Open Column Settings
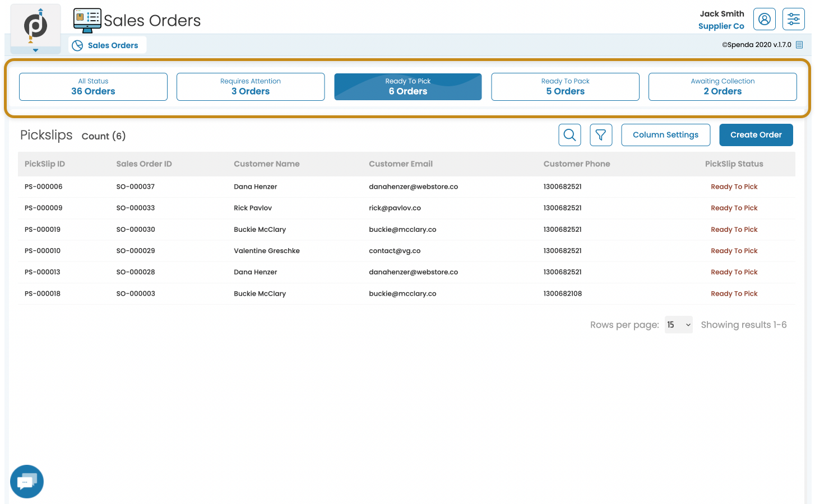The height and width of the screenshot is (504, 815). pyautogui.click(x=665, y=135)
